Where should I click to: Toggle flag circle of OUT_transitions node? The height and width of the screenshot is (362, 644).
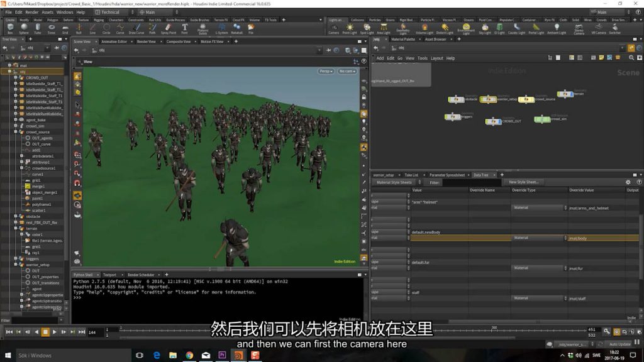[28, 283]
